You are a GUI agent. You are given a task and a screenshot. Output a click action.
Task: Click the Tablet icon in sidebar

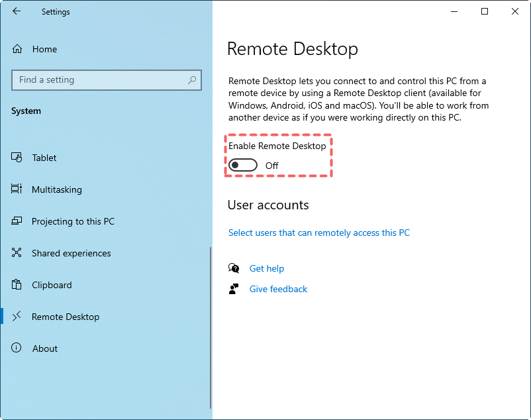click(x=17, y=158)
